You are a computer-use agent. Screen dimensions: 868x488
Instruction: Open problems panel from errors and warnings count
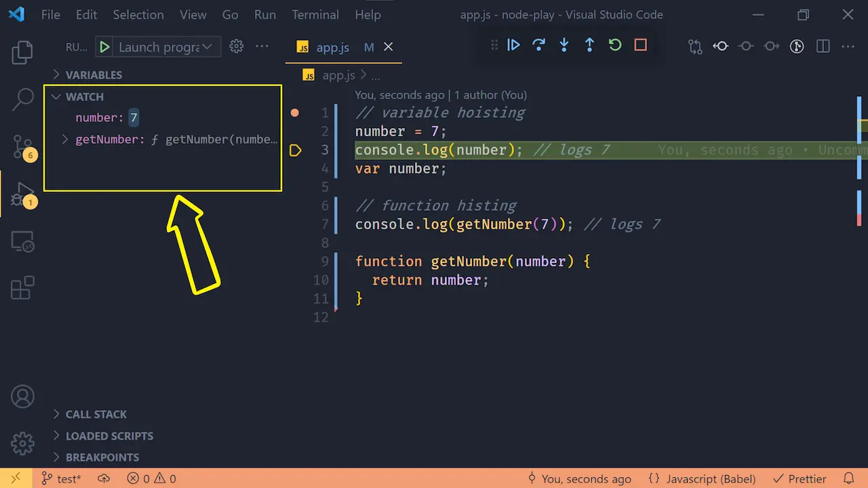(x=152, y=479)
